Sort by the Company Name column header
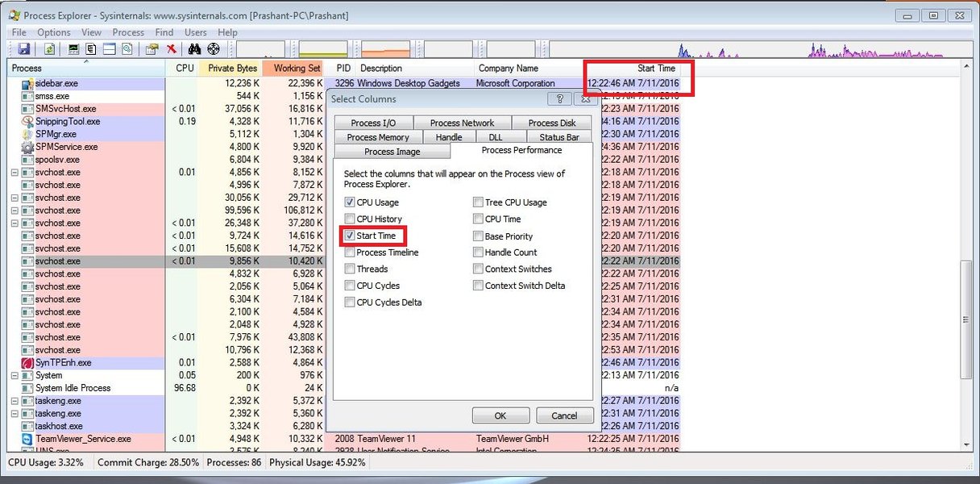 529,69
